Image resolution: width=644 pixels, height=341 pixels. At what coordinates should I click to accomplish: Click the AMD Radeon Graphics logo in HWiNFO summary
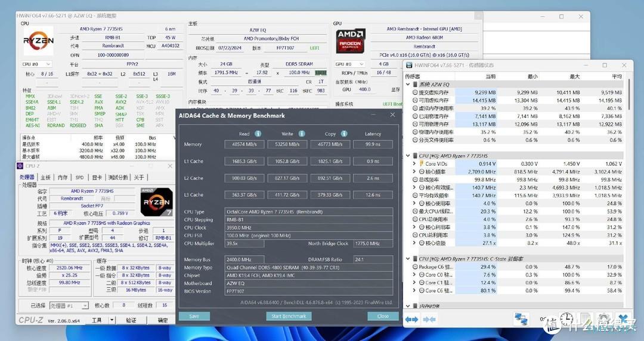tap(351, 41)
